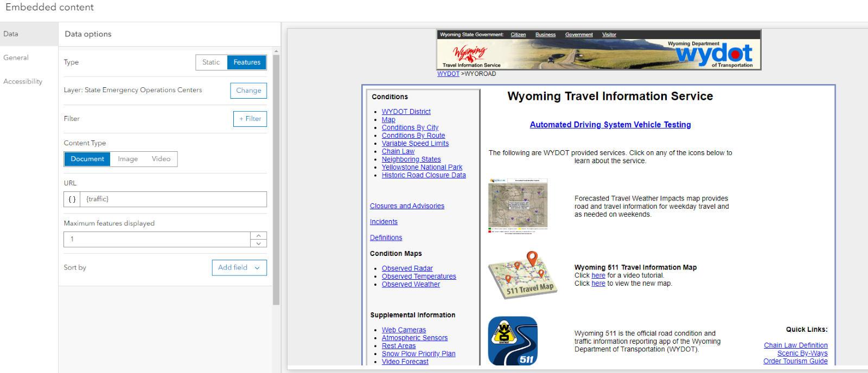868x373 pixels.
Task: Open the Sort by Add field dropdown
Action: [239, 268]
